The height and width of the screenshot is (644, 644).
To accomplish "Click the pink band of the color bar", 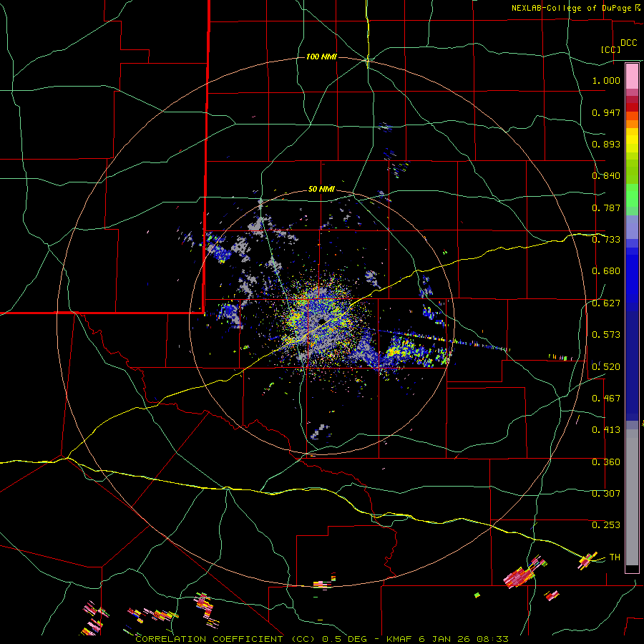I will tap(632, 77).
